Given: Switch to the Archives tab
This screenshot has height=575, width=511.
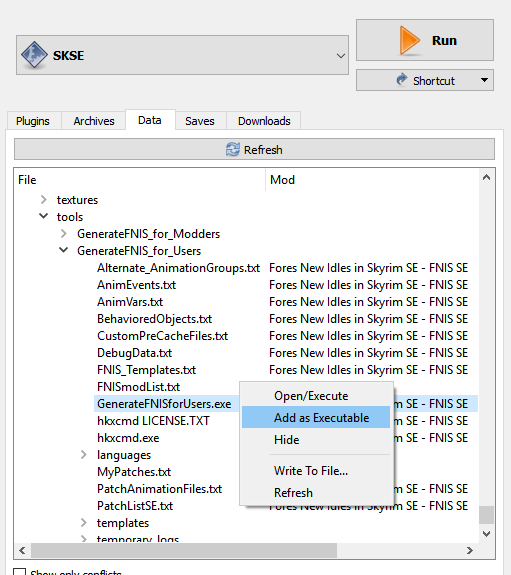Looking at the screenshot, I should tap(94, 121).
